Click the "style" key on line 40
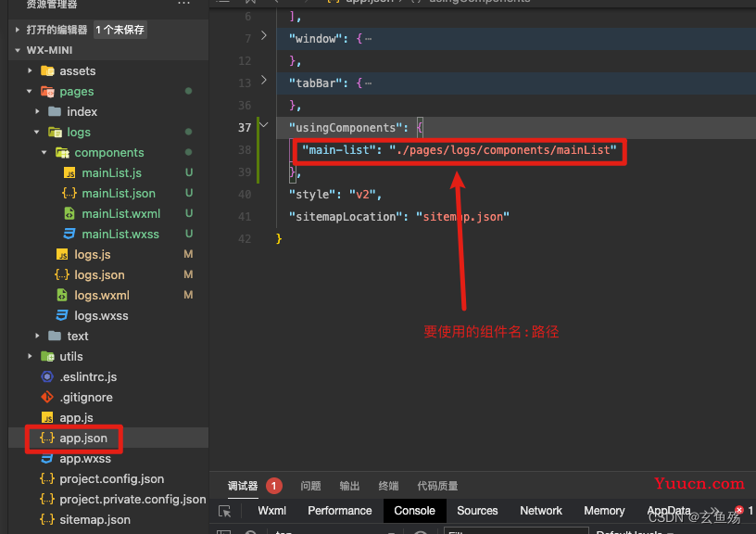This screenshot has height=534, width=756. pos(312,195)
